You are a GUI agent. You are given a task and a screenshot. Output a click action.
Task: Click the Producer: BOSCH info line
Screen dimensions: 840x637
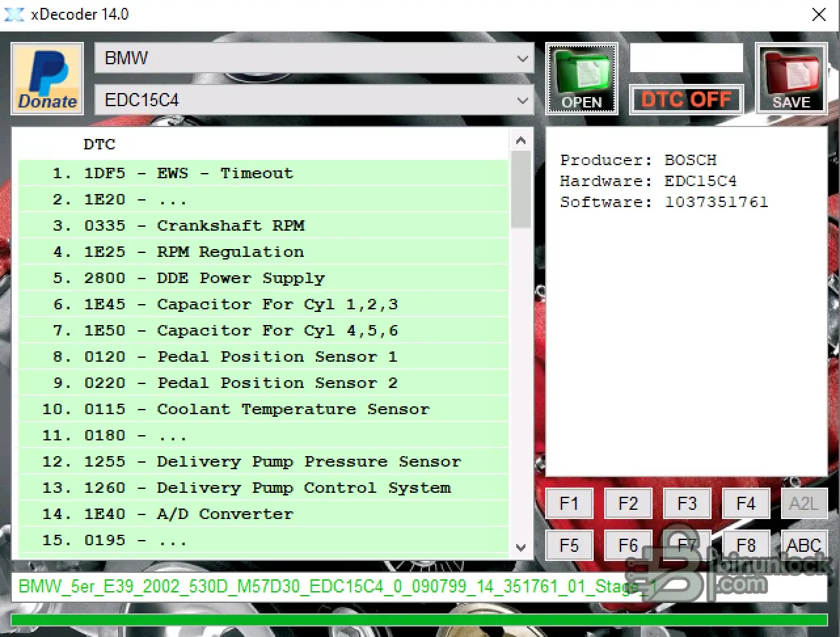[x=638, y=160]
